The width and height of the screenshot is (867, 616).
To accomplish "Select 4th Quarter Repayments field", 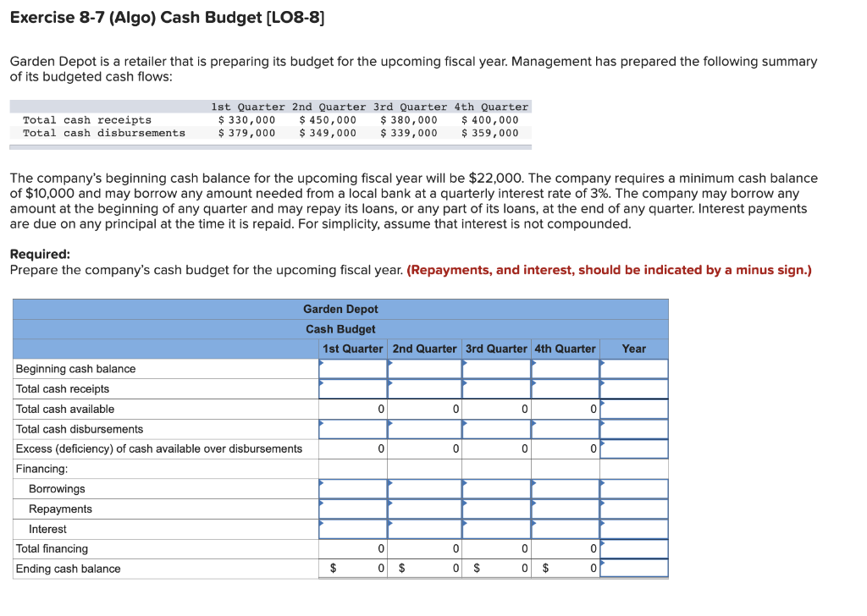I will coord(565,509).
